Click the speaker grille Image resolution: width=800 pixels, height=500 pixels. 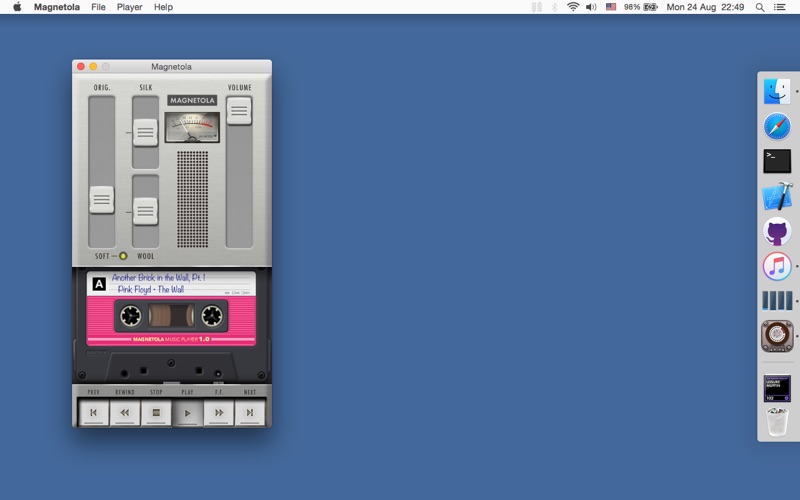pyautogui.click(x=192, y=199)
